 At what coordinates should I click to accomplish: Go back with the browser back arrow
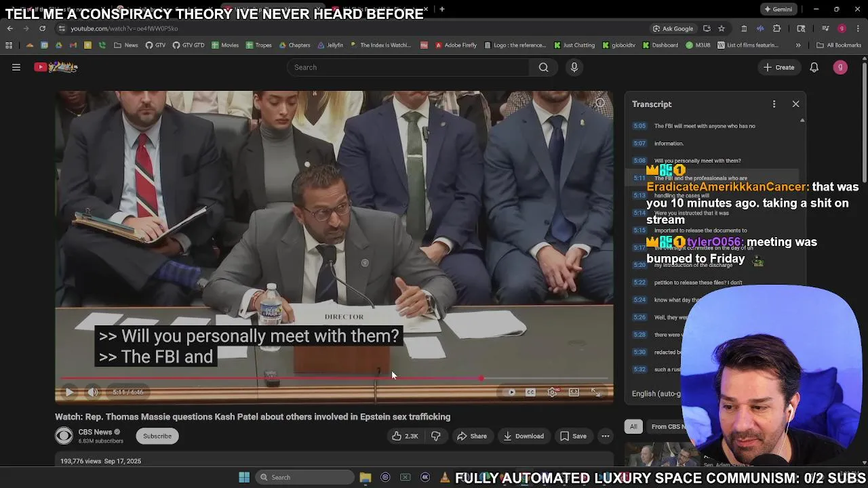[9, 28]
